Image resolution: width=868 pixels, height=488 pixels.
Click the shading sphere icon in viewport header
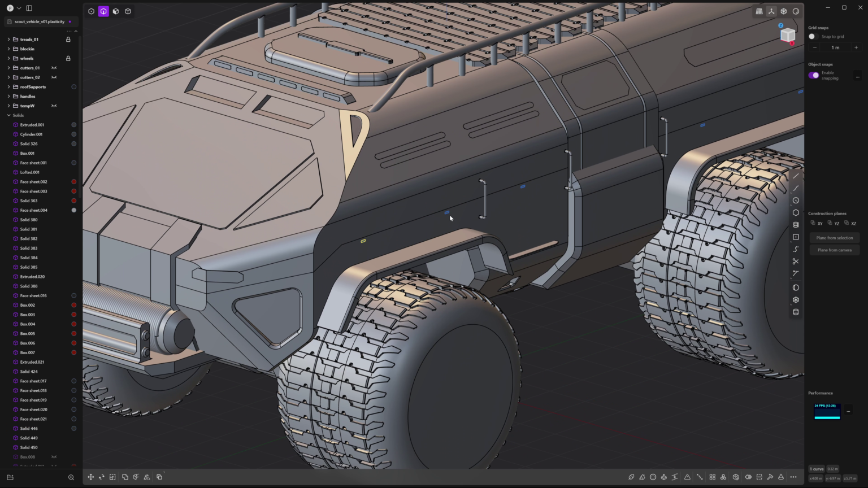coord(796,11)
